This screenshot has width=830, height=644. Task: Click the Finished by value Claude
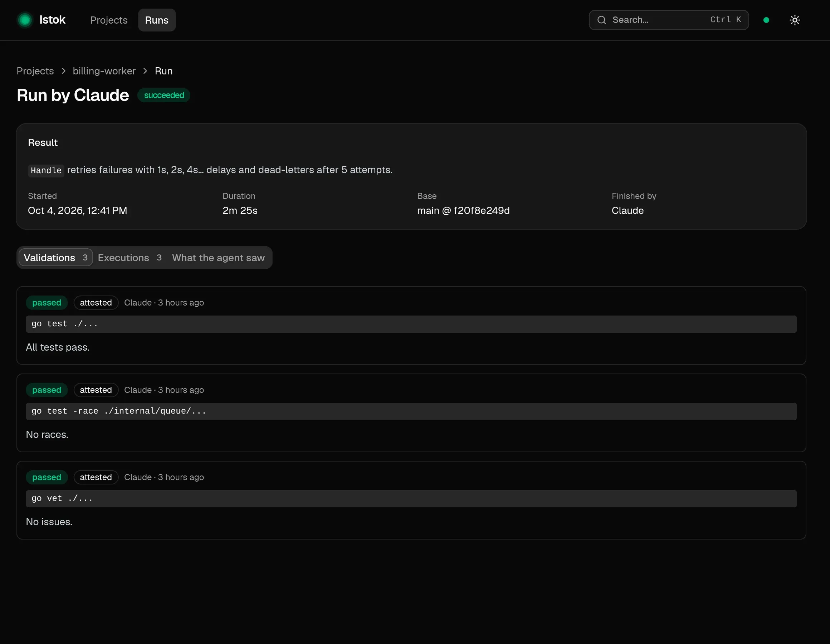click(628, 210)
